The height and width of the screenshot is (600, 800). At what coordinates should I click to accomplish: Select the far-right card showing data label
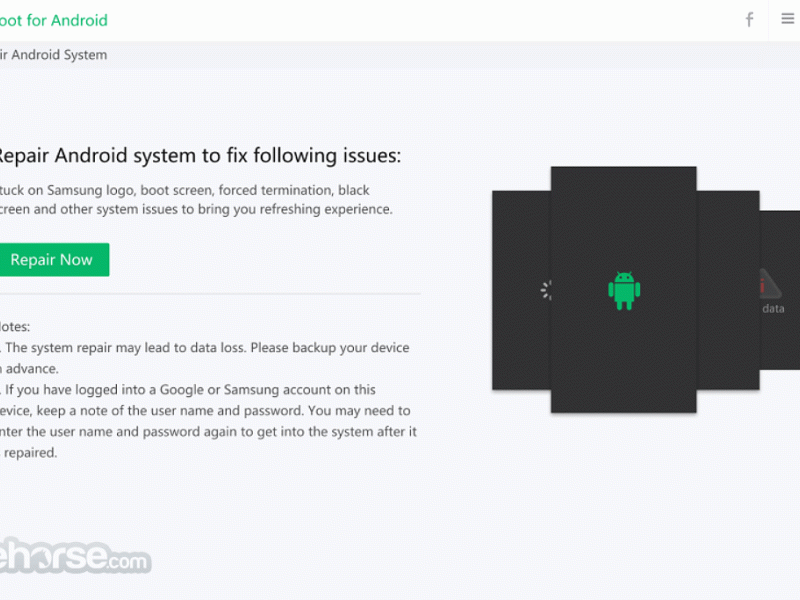pos(780,290)
